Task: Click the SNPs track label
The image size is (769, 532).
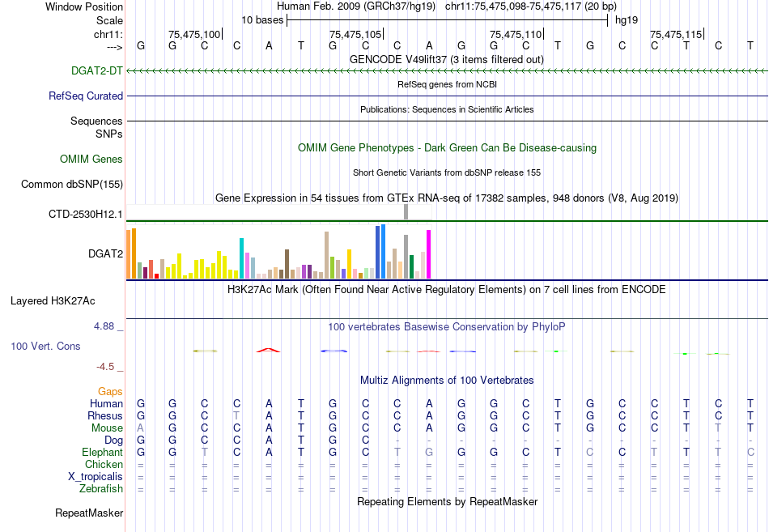Action: click(x=109, y=134)
